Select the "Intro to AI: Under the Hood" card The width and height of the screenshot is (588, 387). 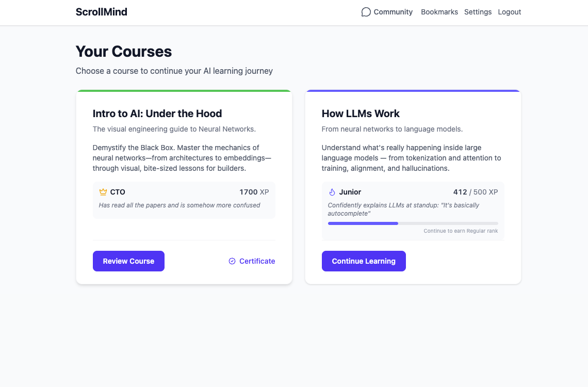pyautogui.click(x=184, y=187)
